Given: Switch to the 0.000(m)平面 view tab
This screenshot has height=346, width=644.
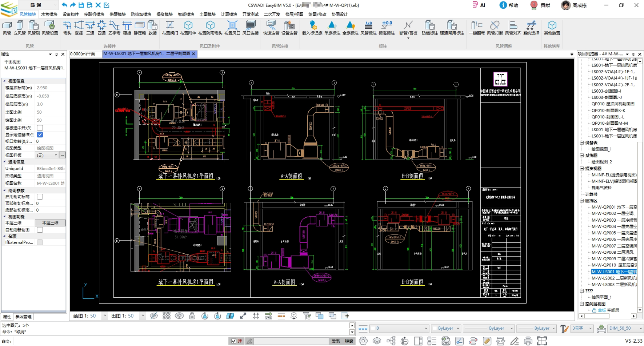Looking at the screenshot, I should (x=83, y=54).
